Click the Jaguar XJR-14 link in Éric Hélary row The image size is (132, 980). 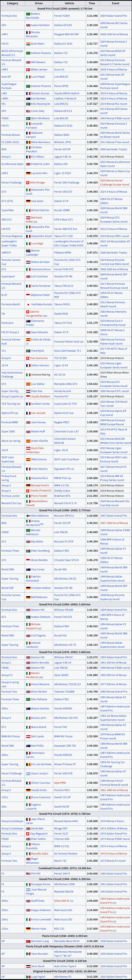tap(62, 157)
